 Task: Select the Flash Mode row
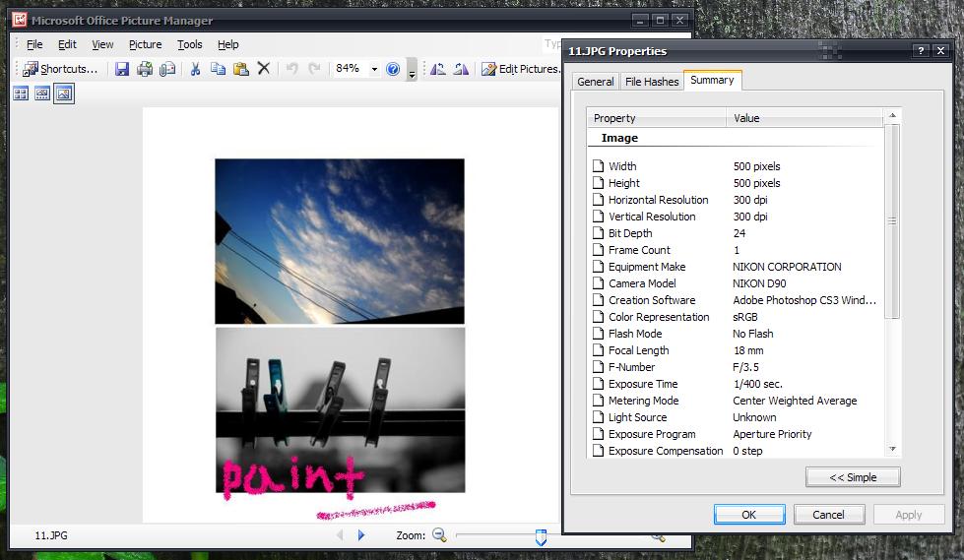736,334
